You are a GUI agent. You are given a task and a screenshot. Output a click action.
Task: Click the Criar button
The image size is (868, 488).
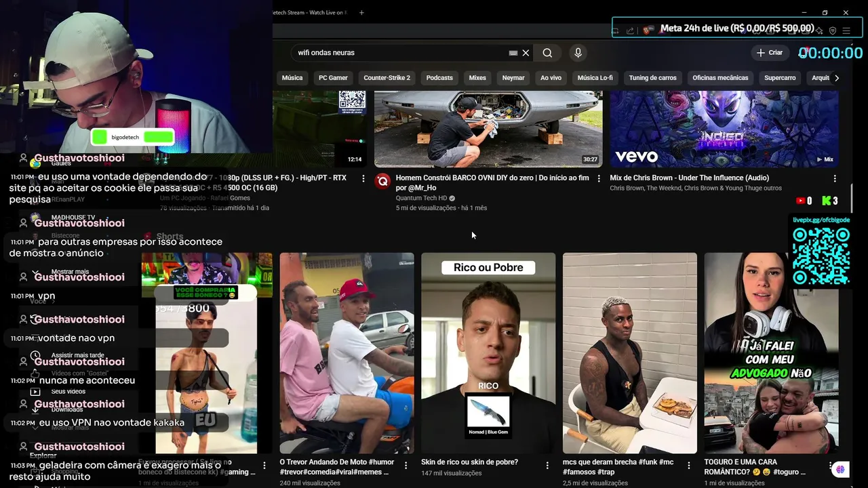coord(769,53)
